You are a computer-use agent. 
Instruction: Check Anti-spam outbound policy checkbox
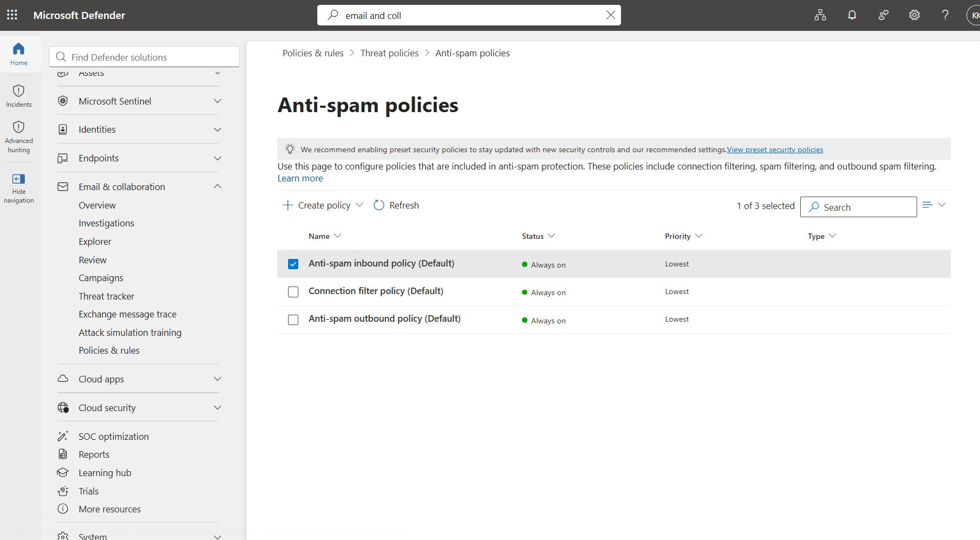coord(293,320)
